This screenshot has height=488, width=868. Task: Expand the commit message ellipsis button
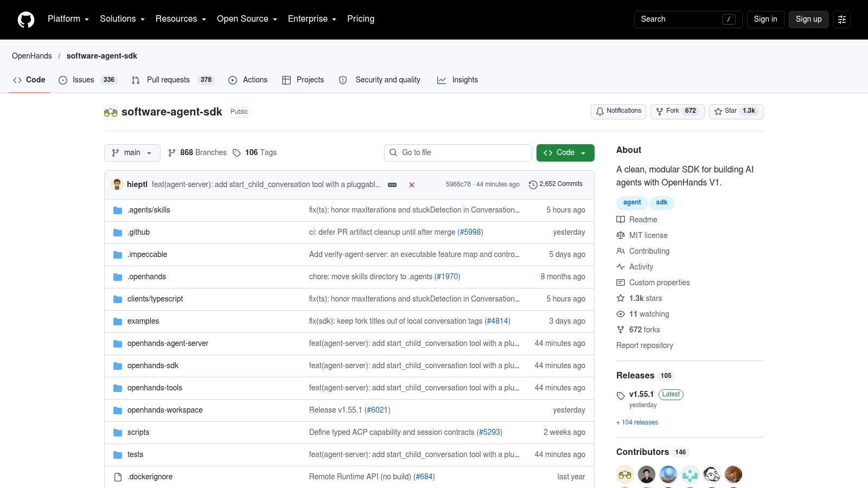pos(392,185)
